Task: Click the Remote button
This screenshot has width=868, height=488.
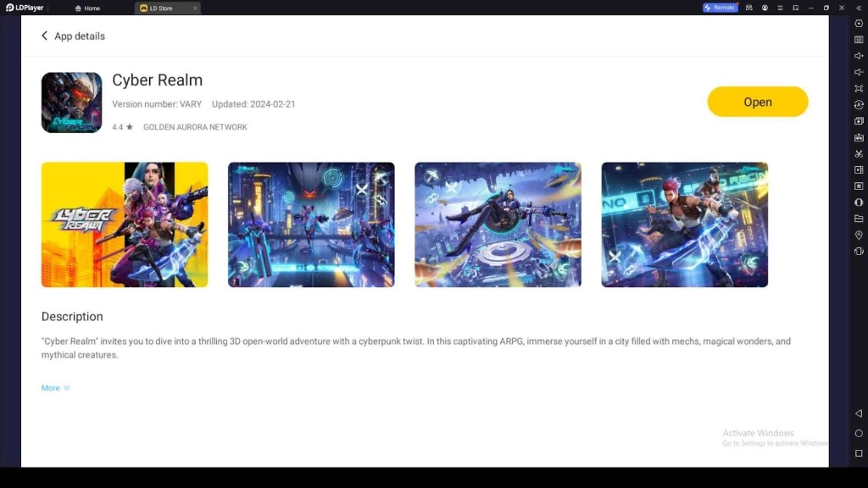Action: [x=720, y=8]
